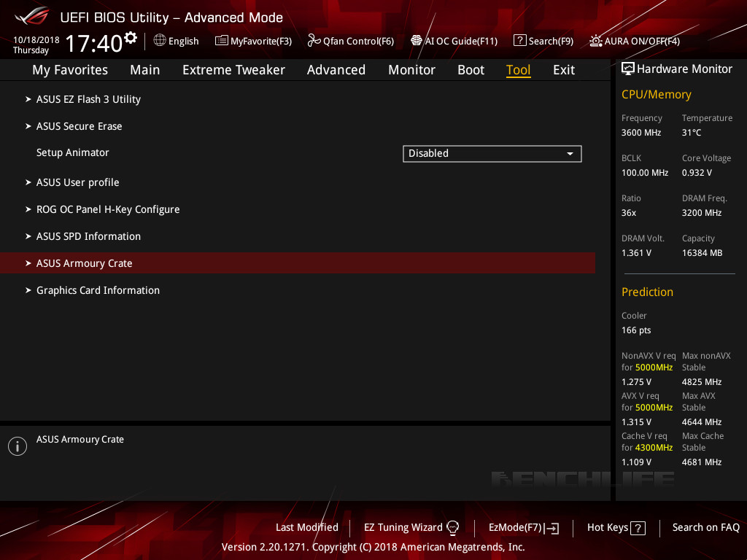Switch to My Favorites tab
747x560 pixels.
pos(70,70)
